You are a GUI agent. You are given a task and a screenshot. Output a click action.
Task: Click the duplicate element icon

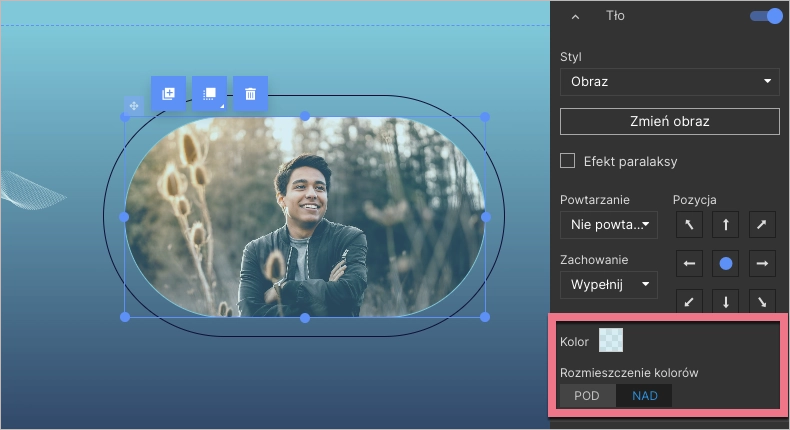coord(168,93)
